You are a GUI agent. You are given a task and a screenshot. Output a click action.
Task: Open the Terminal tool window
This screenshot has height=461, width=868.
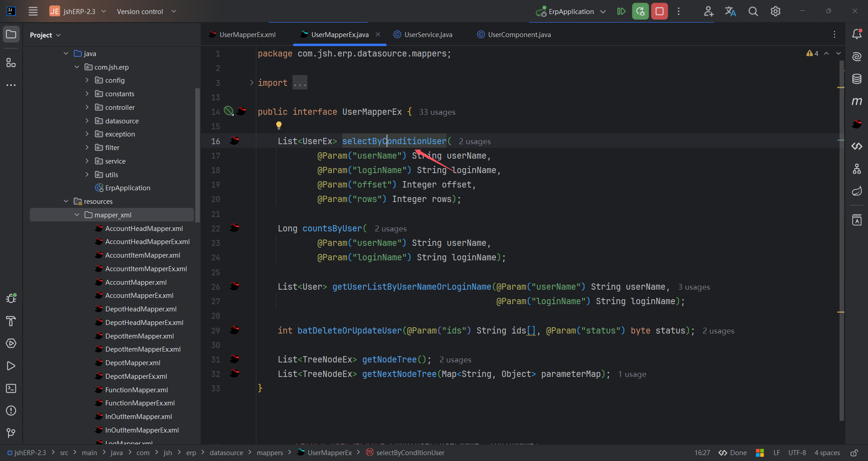[x=11, y=388]
